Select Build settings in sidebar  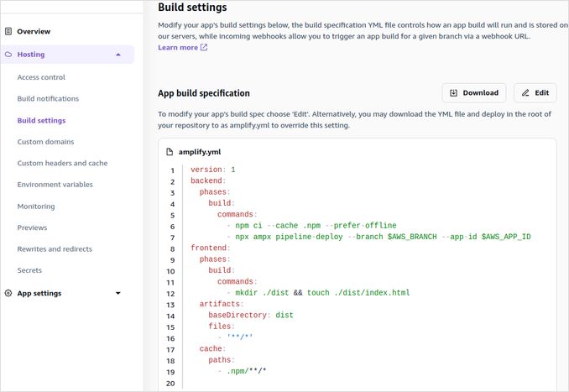pos(41,120)
